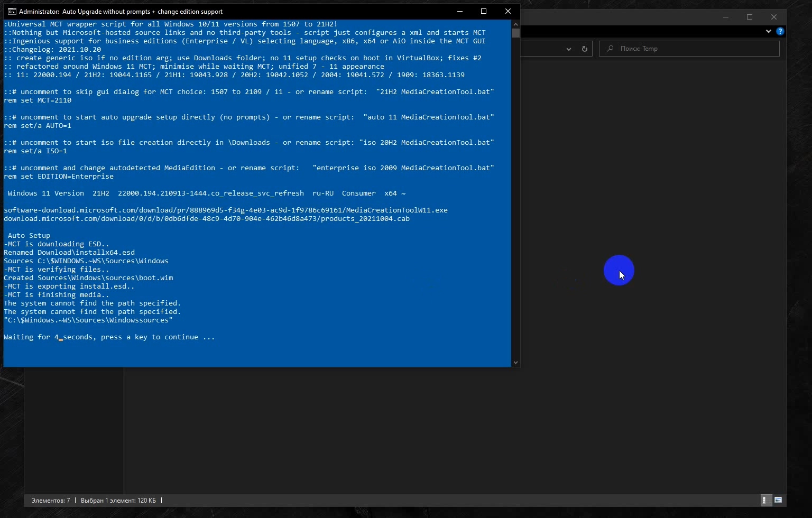This screenshot has width=812, height=518.
Task: Click the 'Windows 11 Version 21H2' info line
Action: pos(207,193)
